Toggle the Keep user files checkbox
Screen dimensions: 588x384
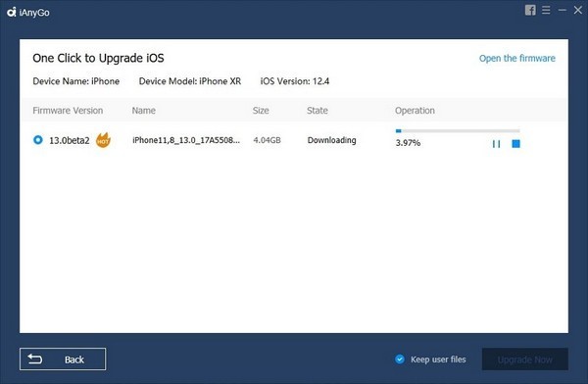400,360
